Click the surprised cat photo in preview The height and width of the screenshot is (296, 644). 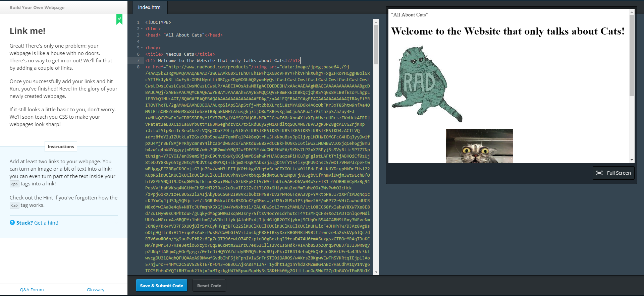click(479, 146)
